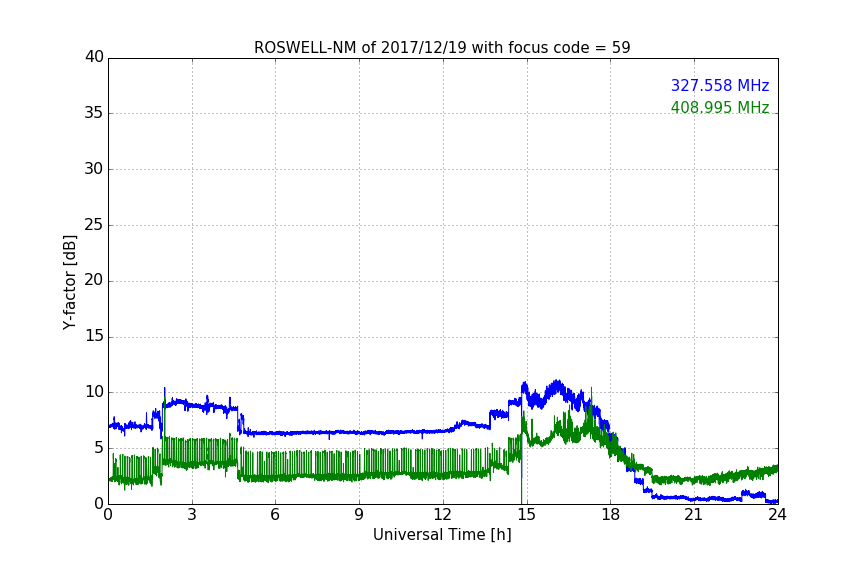Click the Y-factor [dB] axis label
This screenshot has width=864, height=576.
(x=69, y=282)
